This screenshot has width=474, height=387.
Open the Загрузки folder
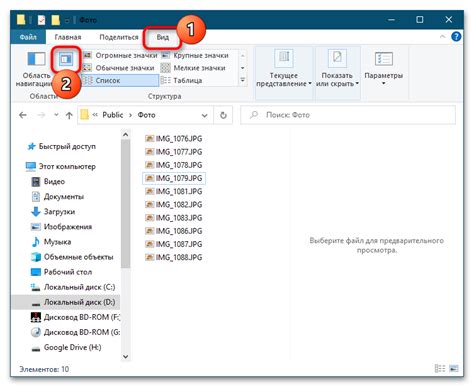pyautogui.click(x=53, y=212)
